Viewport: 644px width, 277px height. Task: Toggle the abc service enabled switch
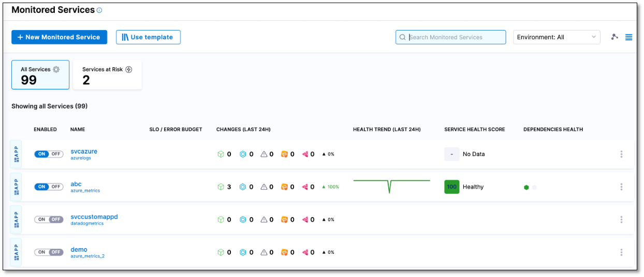[49, 187]
